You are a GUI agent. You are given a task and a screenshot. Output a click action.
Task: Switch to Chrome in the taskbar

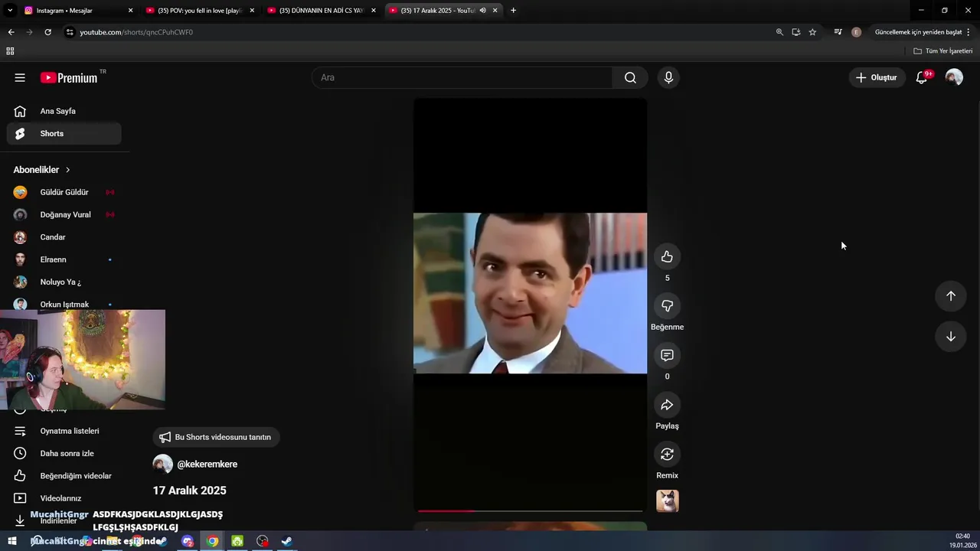pos(212,541)
